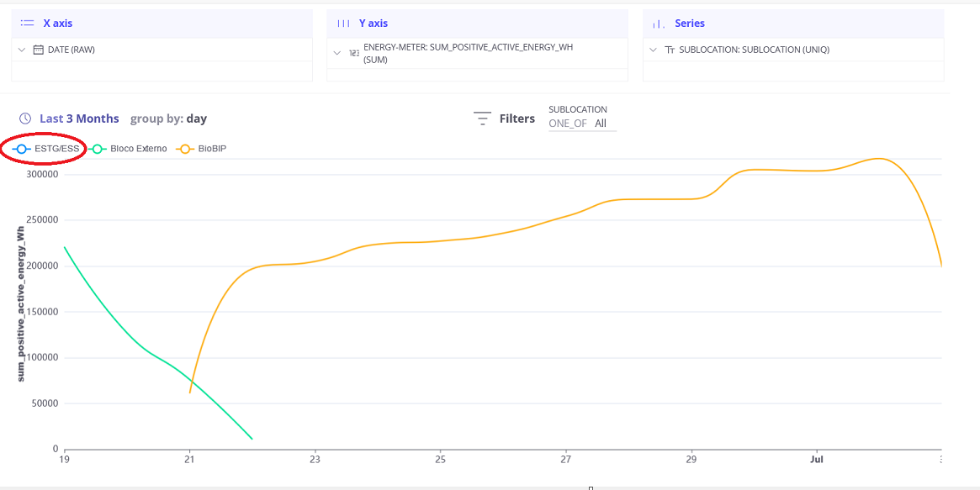The image size is (980, 490).
Task: Click the Filters funnel icon
Action: [481, 118]
